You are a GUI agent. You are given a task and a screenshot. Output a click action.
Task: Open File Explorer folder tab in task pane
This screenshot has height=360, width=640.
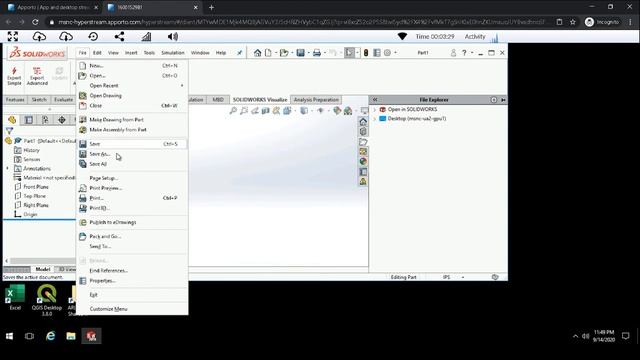tap(363, 142)
